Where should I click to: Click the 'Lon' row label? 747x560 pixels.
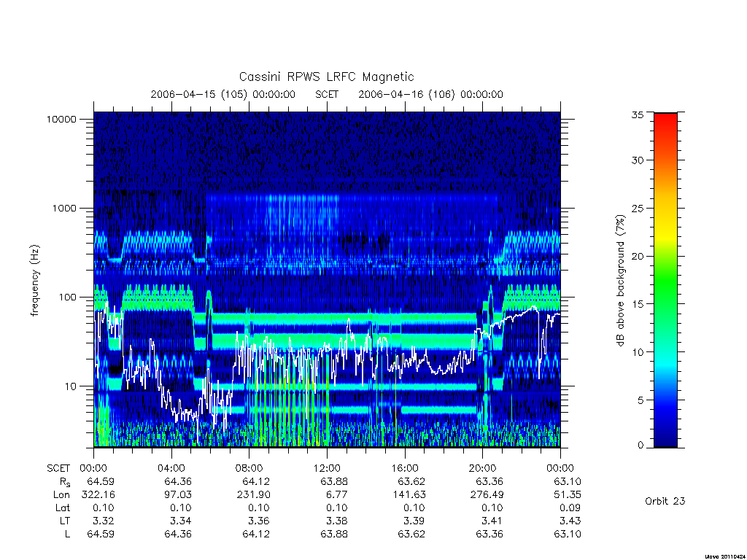(x=61, y=495)
